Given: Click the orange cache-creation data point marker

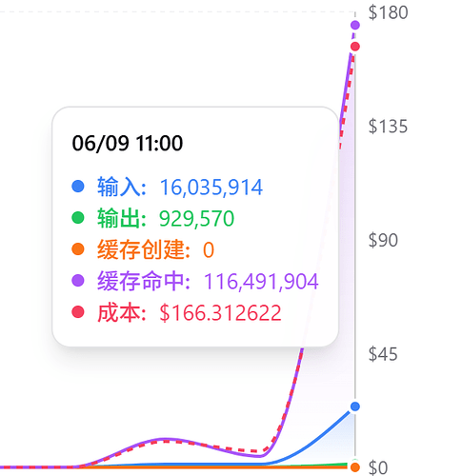Looking at the screenshot, I should click(355, 467).
